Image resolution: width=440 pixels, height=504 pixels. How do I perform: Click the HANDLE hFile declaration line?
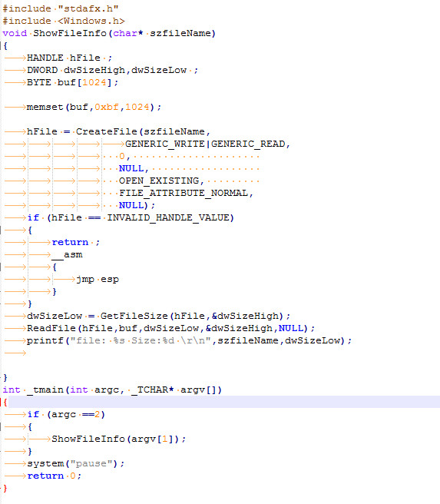pos(69,58)
